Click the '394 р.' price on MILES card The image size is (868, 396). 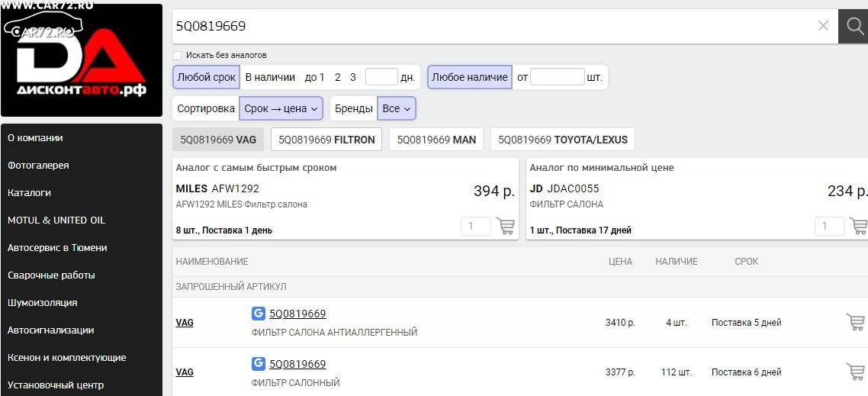(493, 191)
